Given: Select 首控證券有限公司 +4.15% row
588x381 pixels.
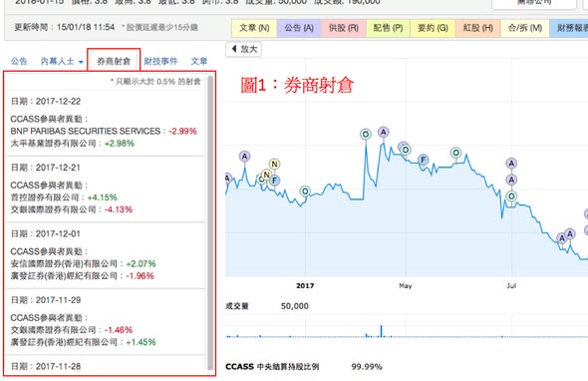Looking at the screenshot, I should pos(64,197).
